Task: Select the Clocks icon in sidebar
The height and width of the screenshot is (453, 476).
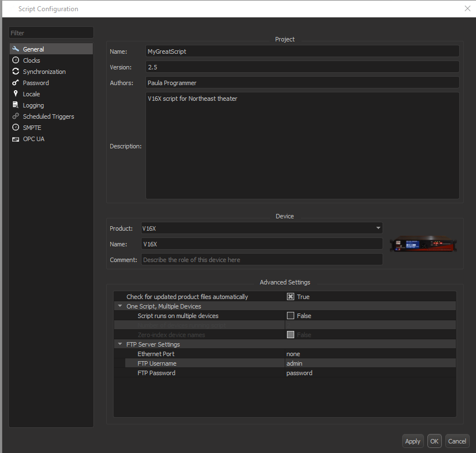Action: click(16, 60)
